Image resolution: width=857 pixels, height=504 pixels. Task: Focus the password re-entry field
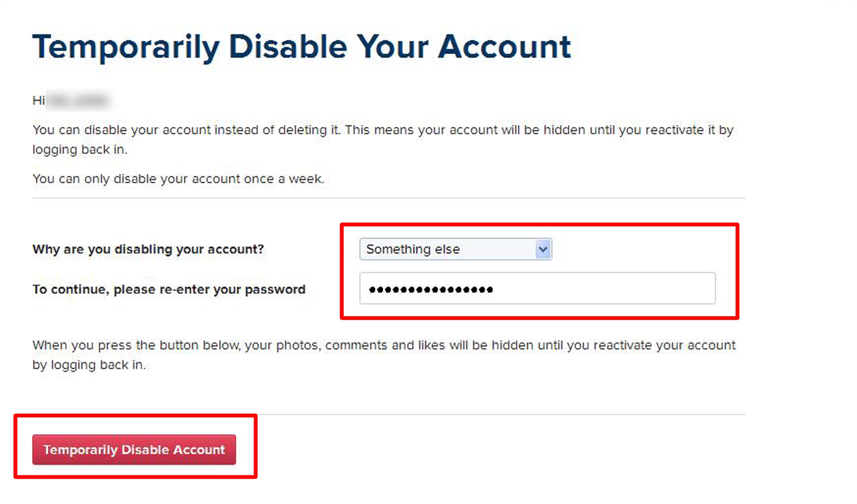tap(537, 288)
